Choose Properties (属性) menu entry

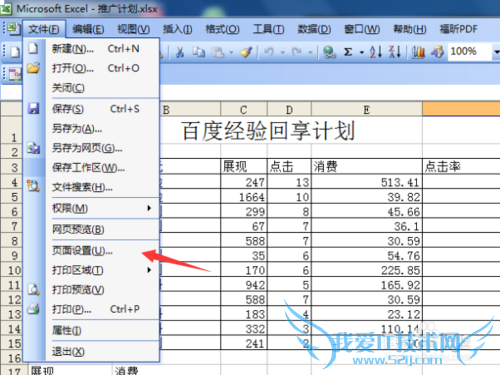91,330
